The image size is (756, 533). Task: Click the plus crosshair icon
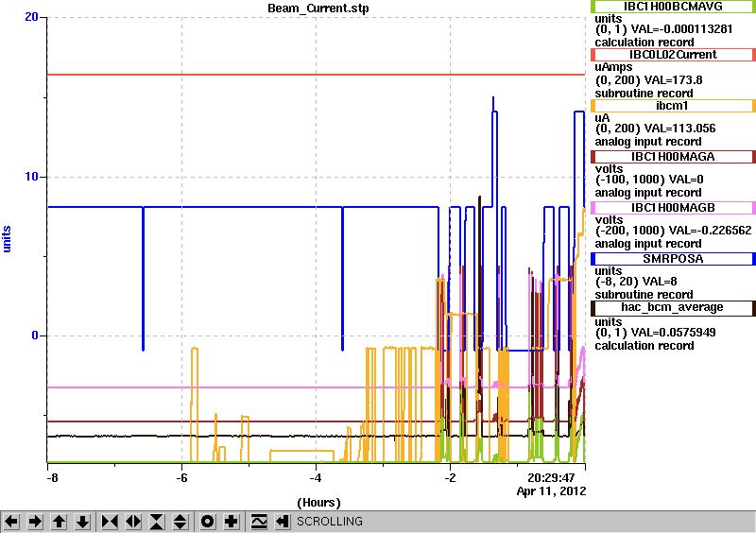tap(232, 522)
